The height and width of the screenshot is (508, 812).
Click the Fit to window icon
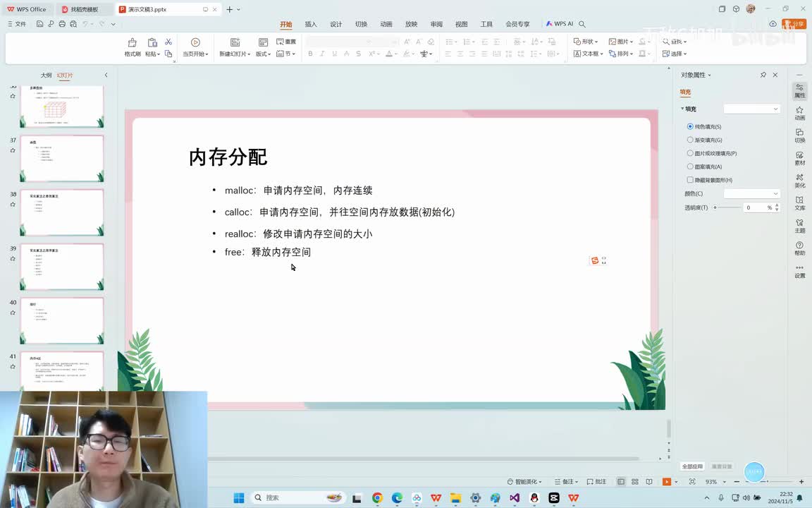[x=692, y=482]
